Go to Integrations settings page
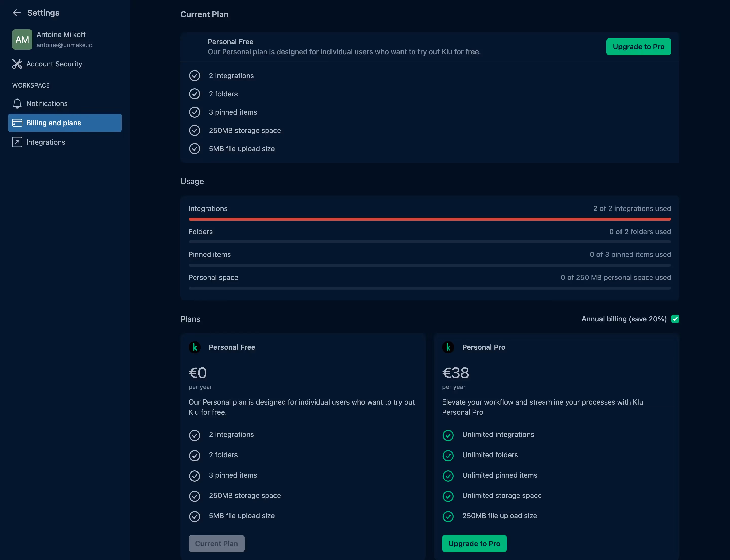Viewport: 730px width, 560px height. (x=46, y=142)
